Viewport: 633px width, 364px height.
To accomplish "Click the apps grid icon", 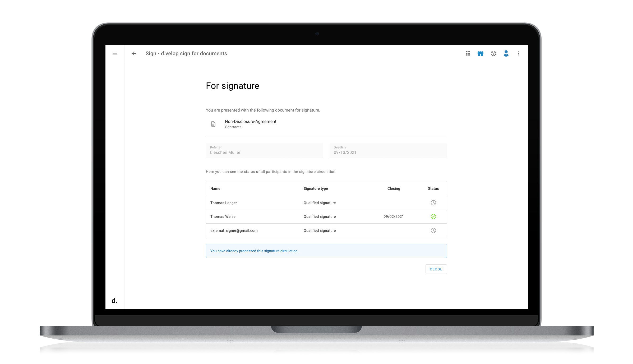I will click(468, 53).
